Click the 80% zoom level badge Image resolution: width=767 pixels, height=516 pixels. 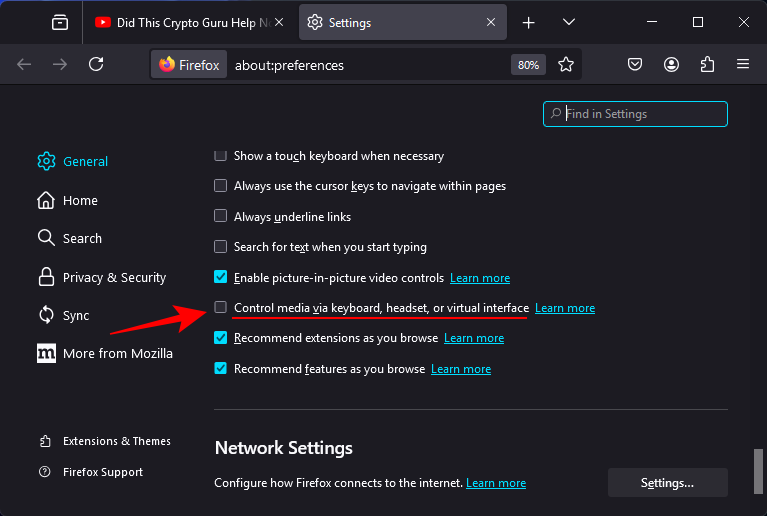pos(528,65)
